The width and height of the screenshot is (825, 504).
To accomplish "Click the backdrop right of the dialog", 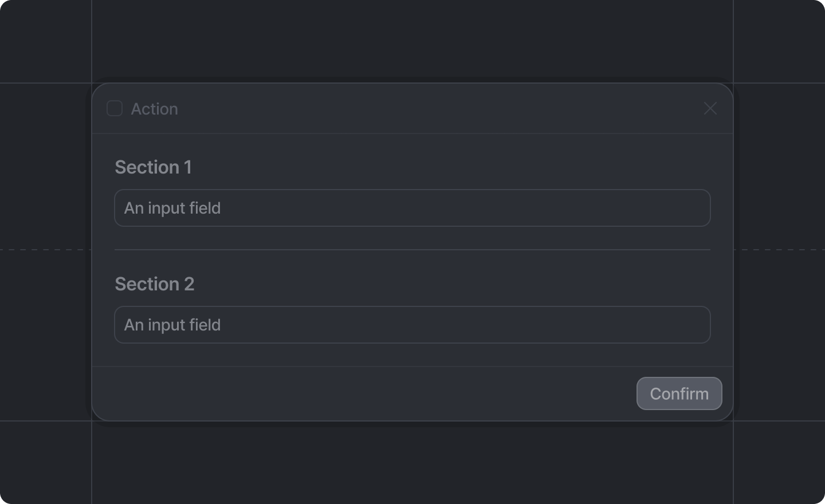I will (779, 172).
